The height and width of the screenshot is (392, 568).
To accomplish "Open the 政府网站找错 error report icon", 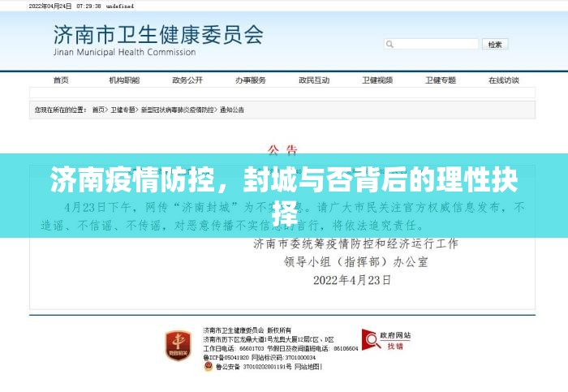I will click(386, 341).
